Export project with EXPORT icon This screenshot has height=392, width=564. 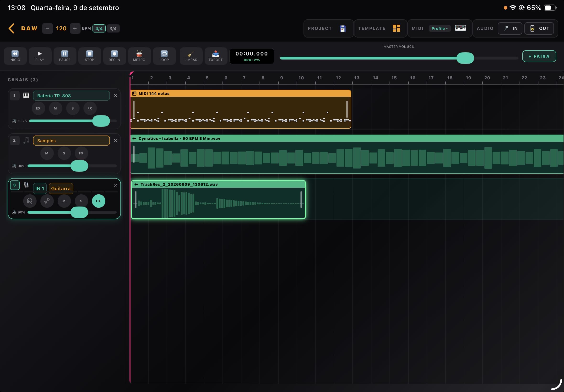click(216, 56)
